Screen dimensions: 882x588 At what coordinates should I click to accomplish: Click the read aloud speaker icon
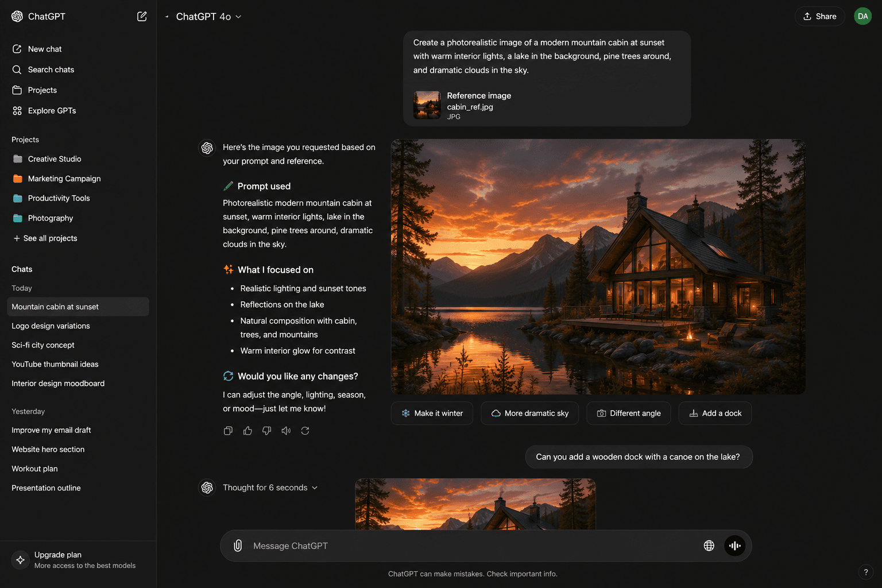pos(286,431)
